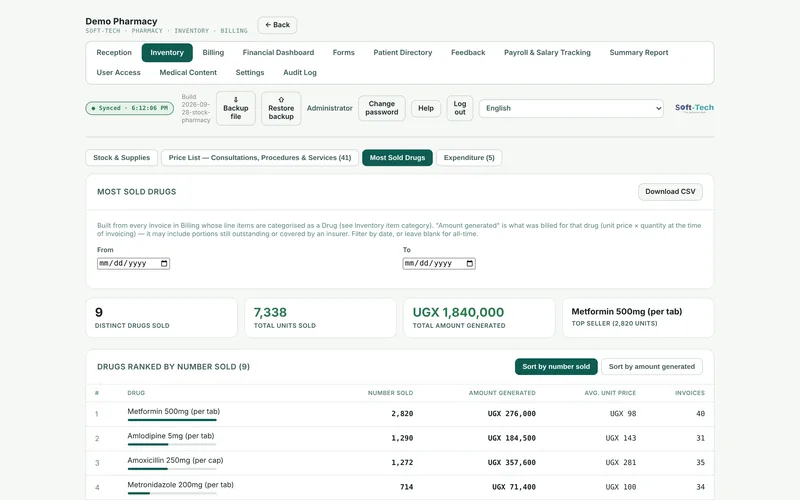The height and width of the screenshot is (500, 800).
Task: Switch to Stock & Supplies subtab
Action: [121, 158]
